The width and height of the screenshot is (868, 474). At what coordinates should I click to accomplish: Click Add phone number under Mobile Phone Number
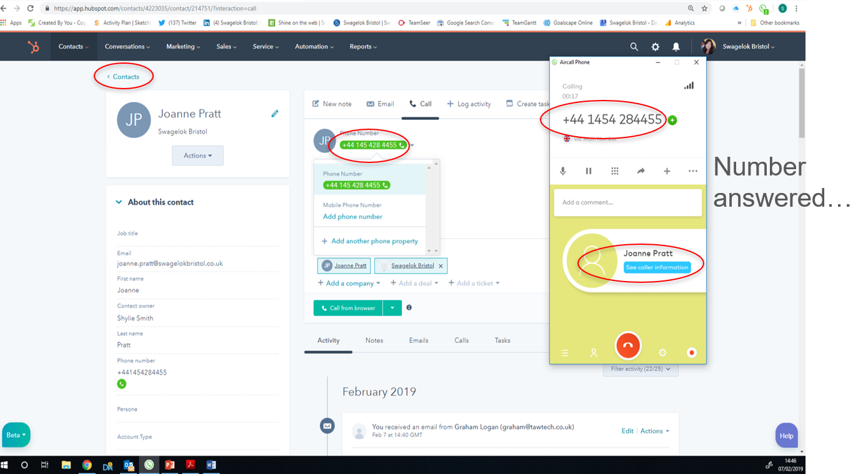(x=352, y=217)
